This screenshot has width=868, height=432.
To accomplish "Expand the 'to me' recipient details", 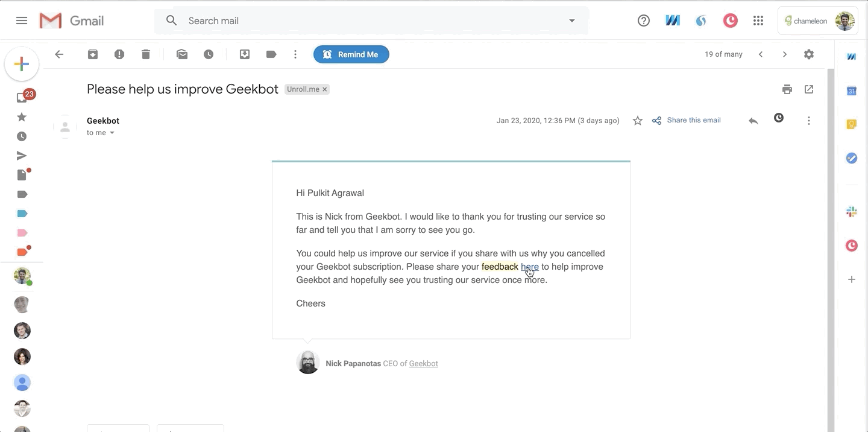I will pos(112,133).
